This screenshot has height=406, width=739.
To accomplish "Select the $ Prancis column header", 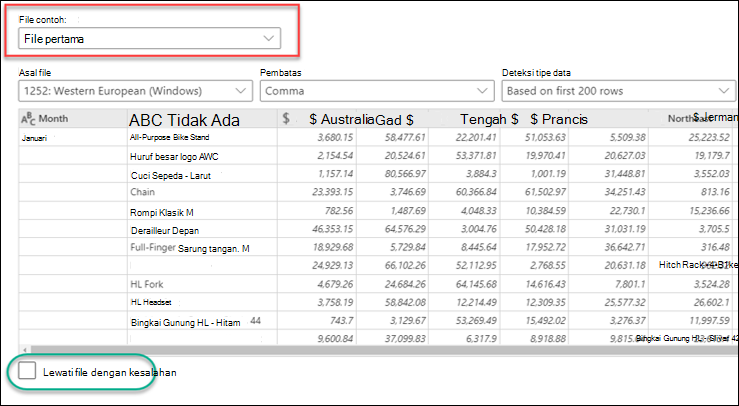I will coord(558,120).
